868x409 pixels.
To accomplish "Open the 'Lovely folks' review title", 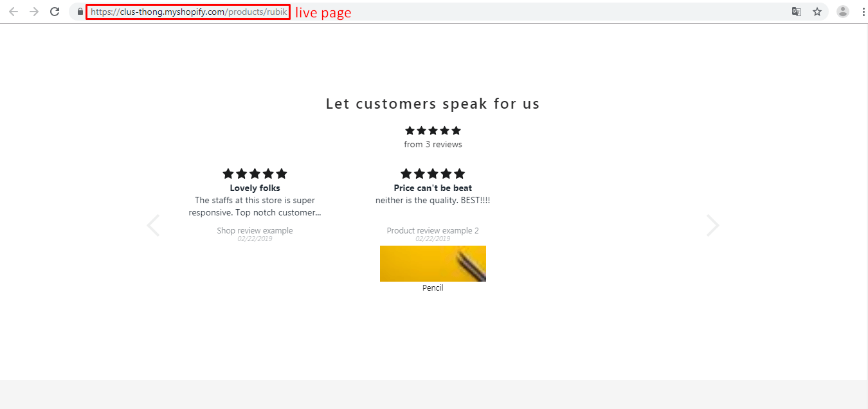I will [255, 188].
